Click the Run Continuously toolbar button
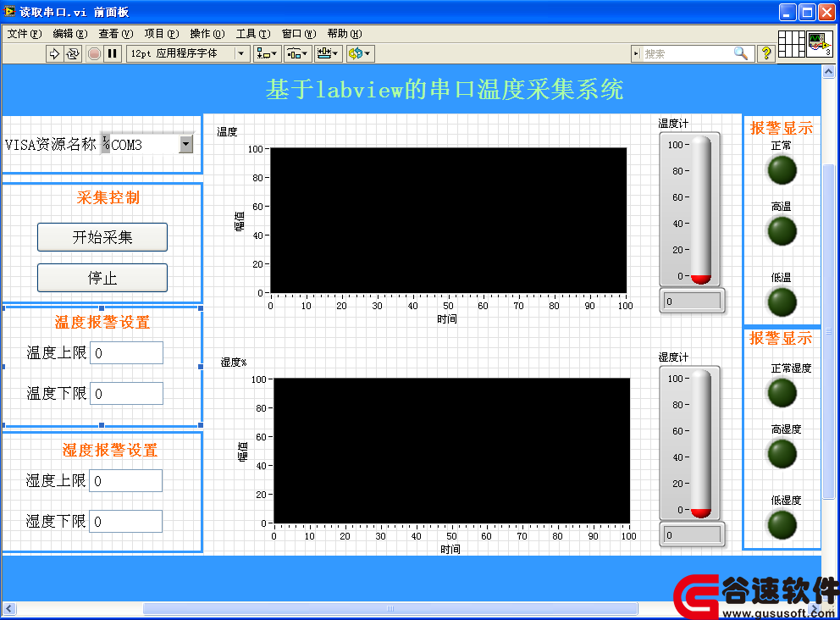This screenshot has width=840, height=620. tap(73, 53)
